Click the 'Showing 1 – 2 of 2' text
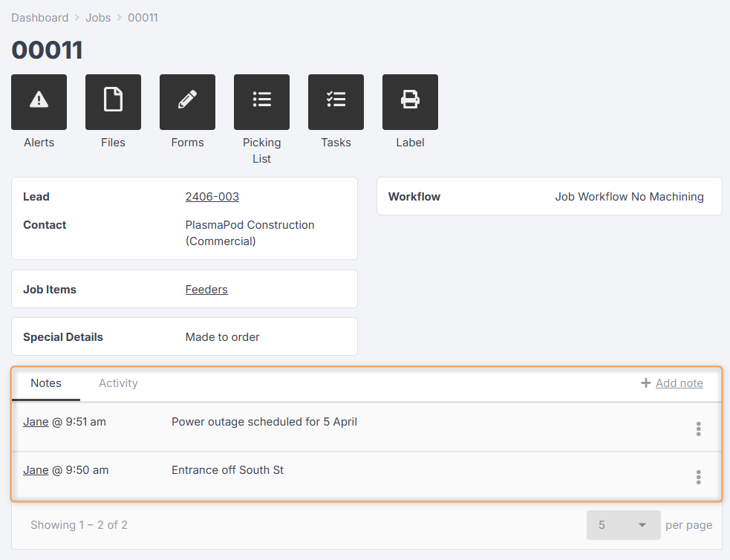Screen dimensions: 730x560 [x=79, y=525]
